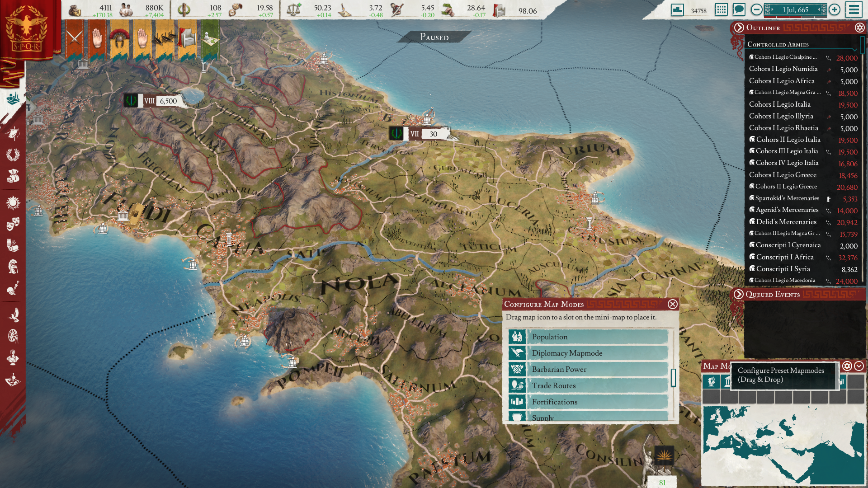868x488 pixels.
Task: Select Trade Routes map mode entry
Action: point(589,385)
